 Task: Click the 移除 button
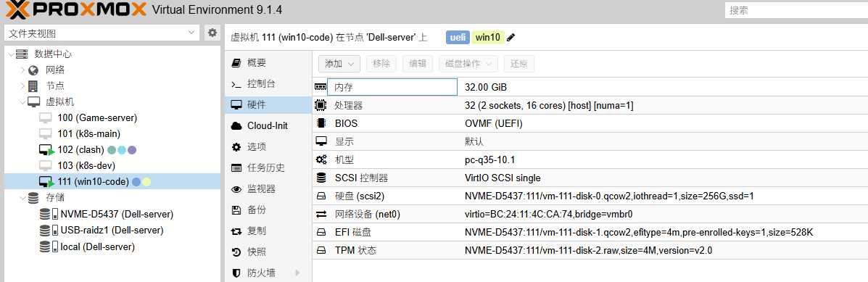point(381,64)
